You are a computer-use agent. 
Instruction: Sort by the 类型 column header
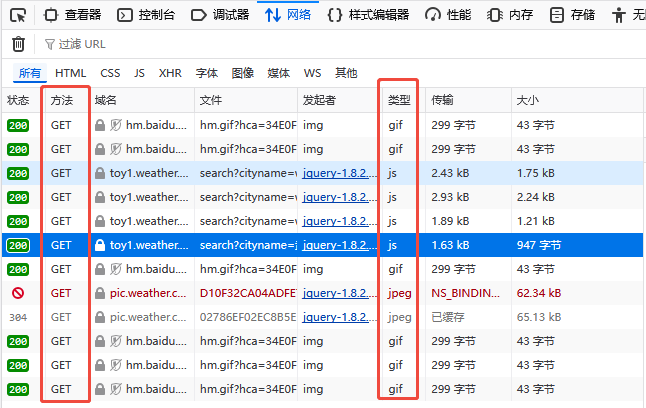(x=399, y=100)
